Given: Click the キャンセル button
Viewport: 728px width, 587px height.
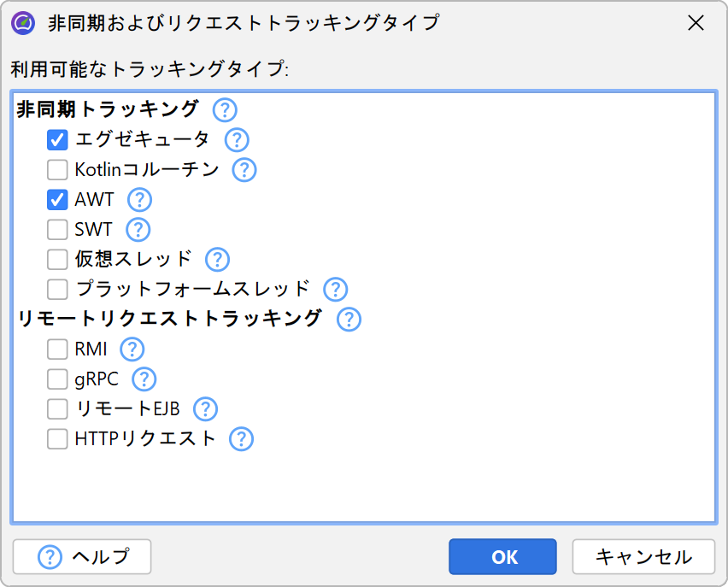Looking at the screenshot, I should click(x=643, y=557).
